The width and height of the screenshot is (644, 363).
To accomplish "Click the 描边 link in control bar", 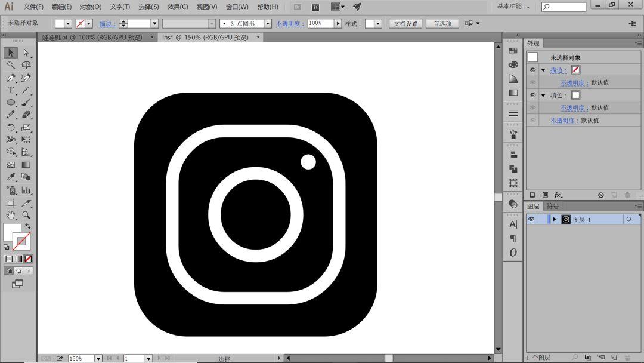I will click(107, 23).
